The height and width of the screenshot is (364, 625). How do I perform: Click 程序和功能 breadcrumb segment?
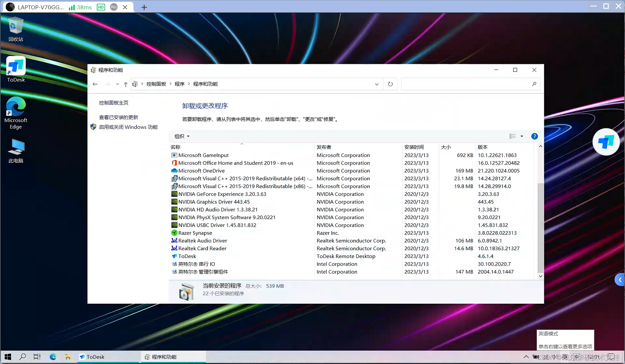(205, 84)
